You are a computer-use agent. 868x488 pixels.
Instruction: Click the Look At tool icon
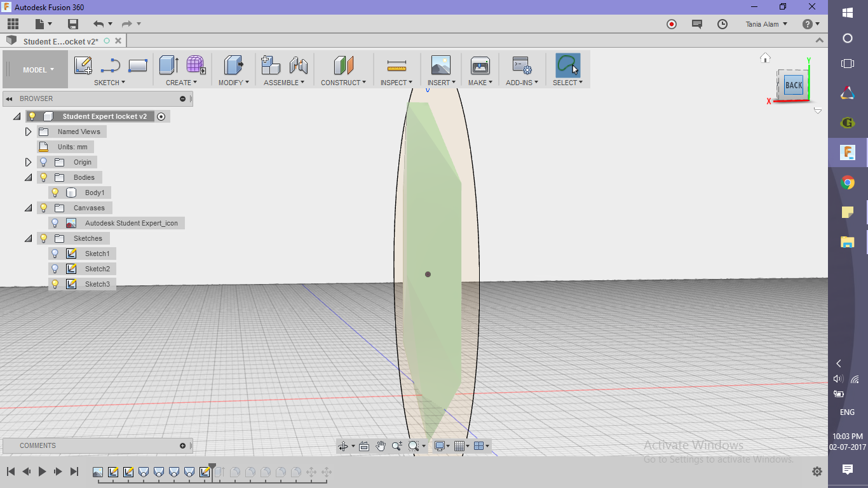364,446
